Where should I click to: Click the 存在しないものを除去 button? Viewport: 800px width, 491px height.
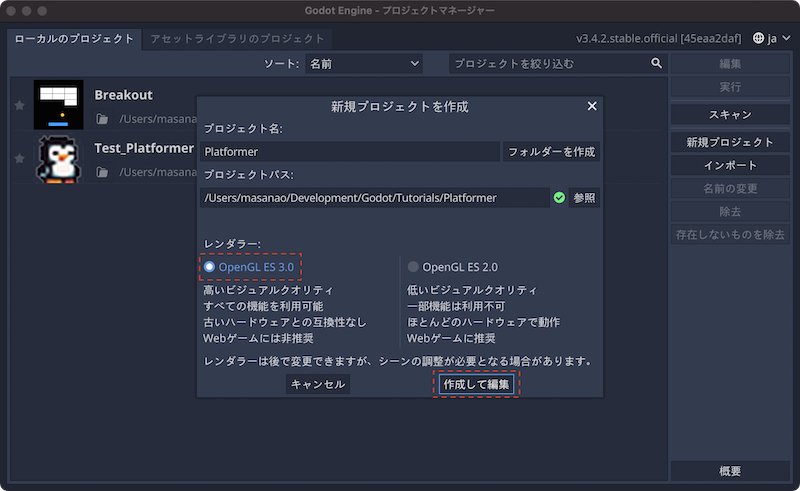point(730,234)
